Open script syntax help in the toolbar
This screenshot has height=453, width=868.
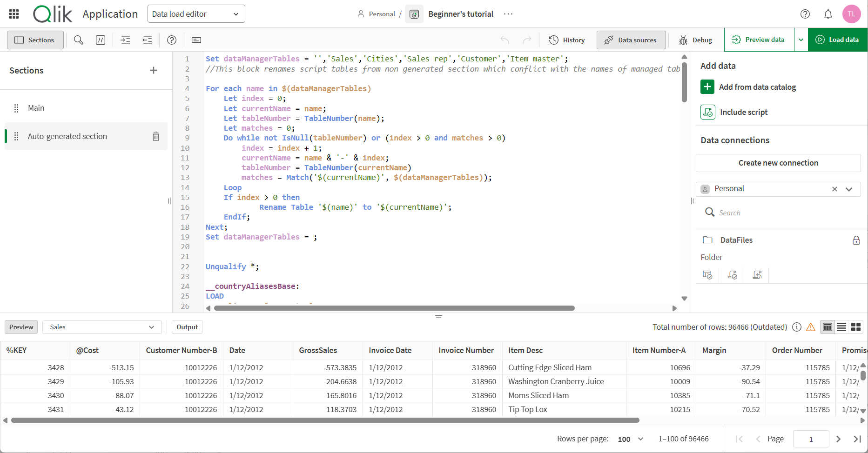(x=172, y=40)
